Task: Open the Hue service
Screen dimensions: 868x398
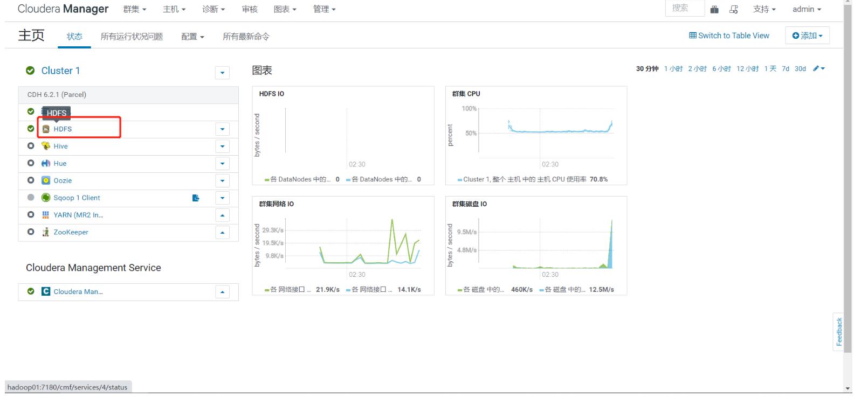Action: pyautogui.click(x=60, y=163)
